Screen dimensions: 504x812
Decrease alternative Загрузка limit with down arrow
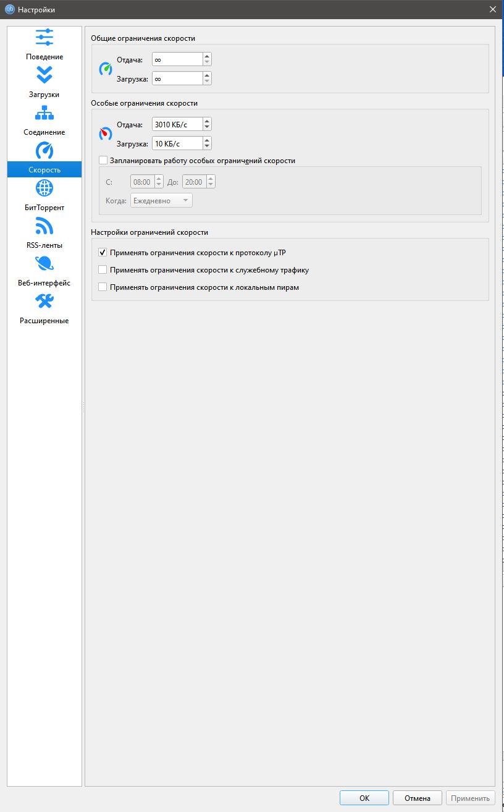[x=207, y=147]
